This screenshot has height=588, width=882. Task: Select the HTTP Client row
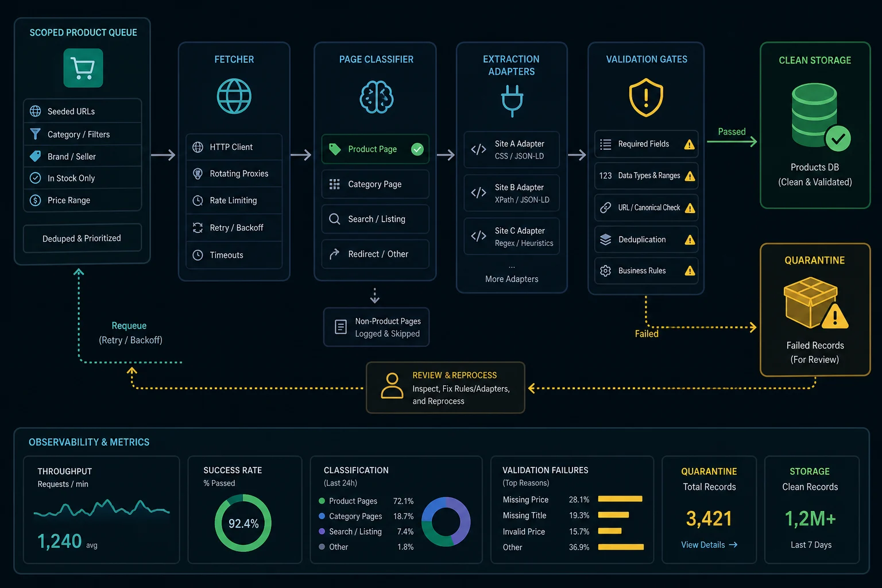[234, 147]
